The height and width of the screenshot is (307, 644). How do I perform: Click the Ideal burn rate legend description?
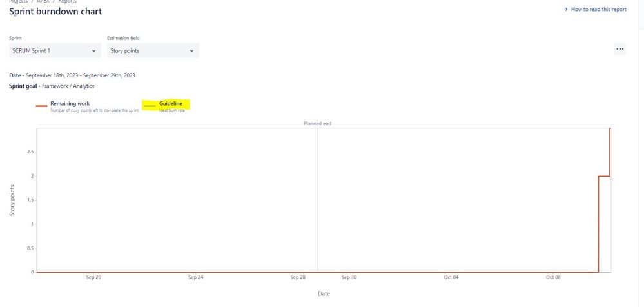172,110
